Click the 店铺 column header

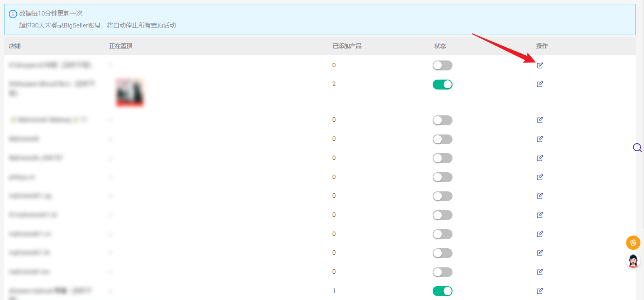15,46
